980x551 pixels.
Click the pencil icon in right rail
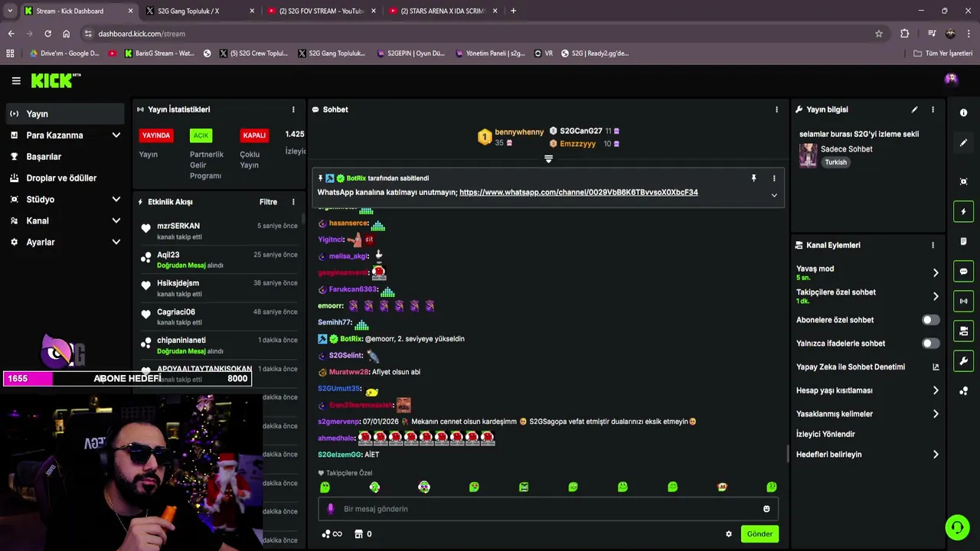[x=963, y=142]
